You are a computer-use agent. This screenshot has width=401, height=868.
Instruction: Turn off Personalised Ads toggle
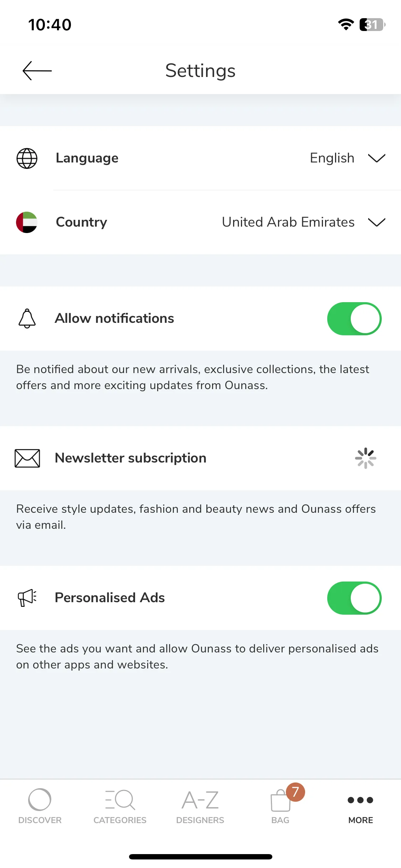(x=354, y=598)
